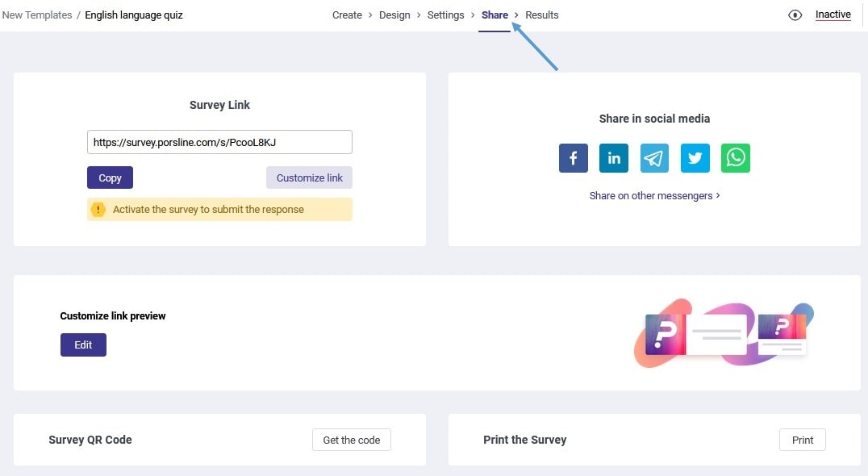
Task: Open the Settings tab
Action: [445, 15]
